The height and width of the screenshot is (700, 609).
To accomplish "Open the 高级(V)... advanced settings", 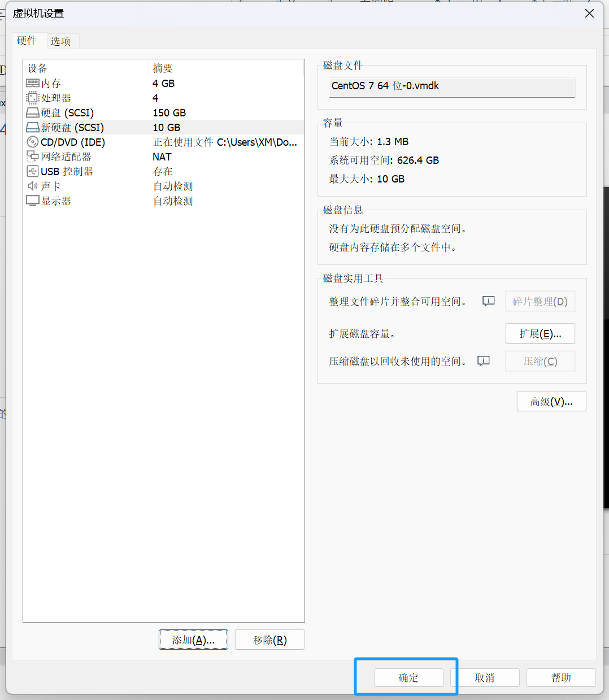I will (x=551, y=402).
